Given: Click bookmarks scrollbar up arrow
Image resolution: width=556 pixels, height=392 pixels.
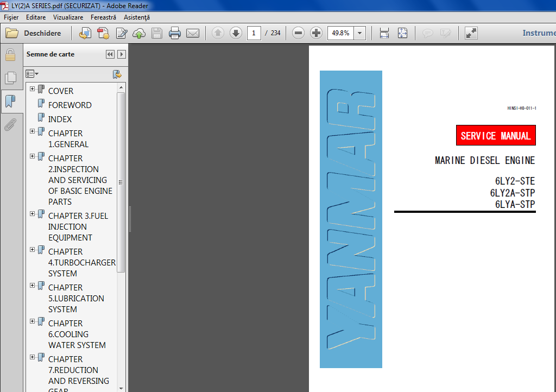Looking at the screenshot, I should click(121, 87).
